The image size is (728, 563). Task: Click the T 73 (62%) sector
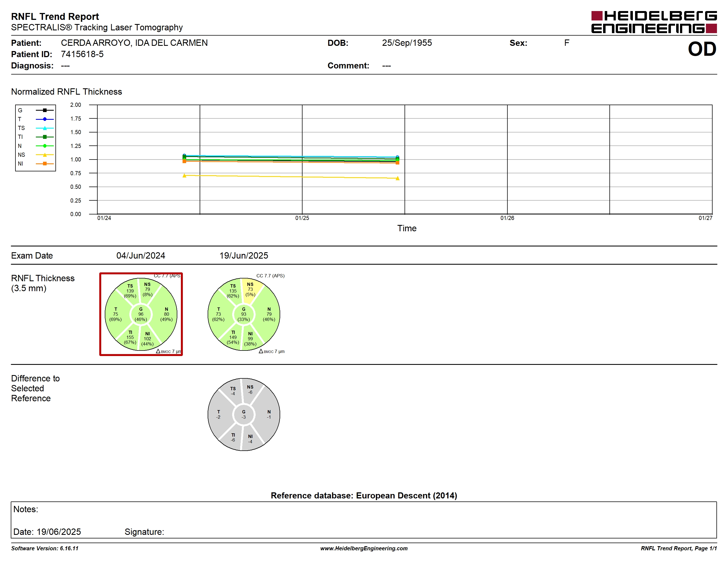218,314
